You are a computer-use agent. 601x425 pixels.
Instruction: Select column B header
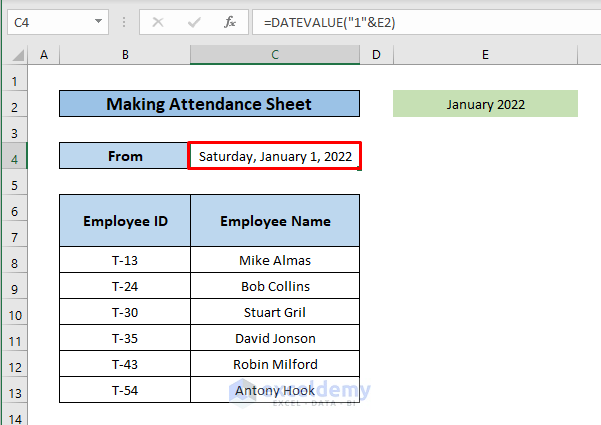click(x=124, y=56)
